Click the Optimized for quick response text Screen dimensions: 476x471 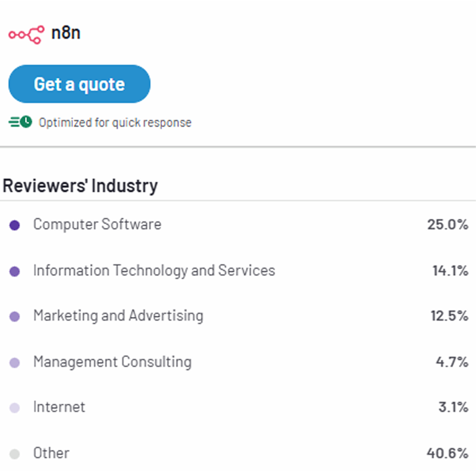tap(115, 122)
